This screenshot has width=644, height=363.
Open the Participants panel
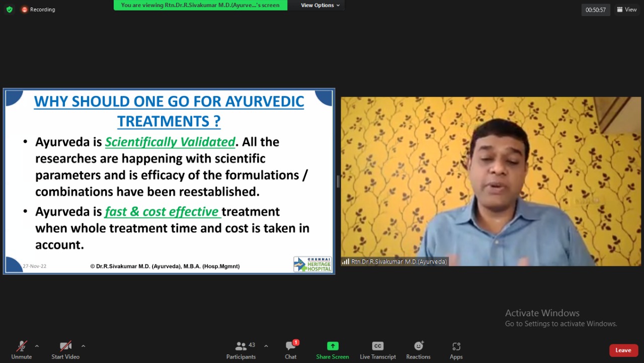(x=241, y=350)
